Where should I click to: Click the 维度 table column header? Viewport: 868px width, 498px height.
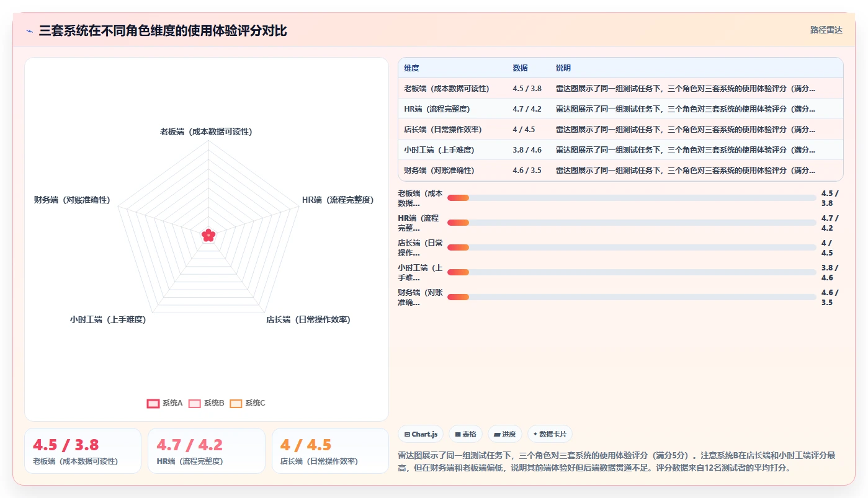pos(411,68)
